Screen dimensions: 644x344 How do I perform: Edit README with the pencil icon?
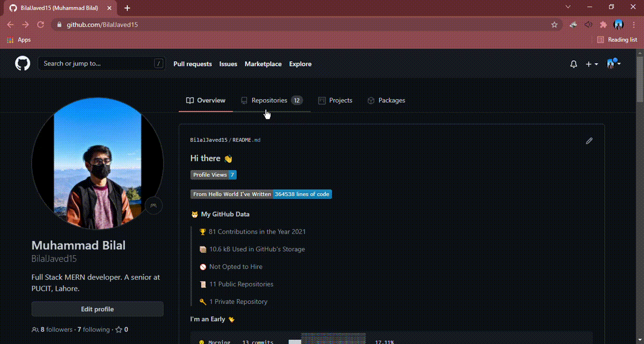click(x=589, y=141)
